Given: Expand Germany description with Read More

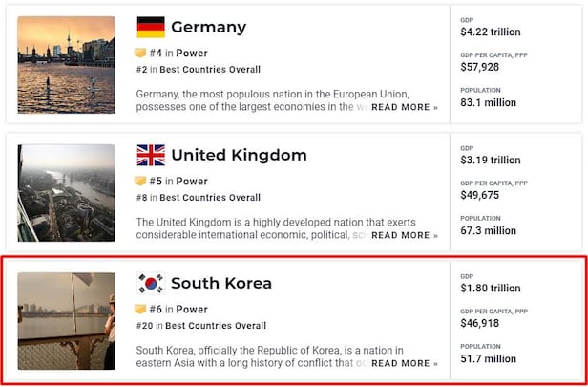Looking at the screenshot, I should click(x=405, y=107).
